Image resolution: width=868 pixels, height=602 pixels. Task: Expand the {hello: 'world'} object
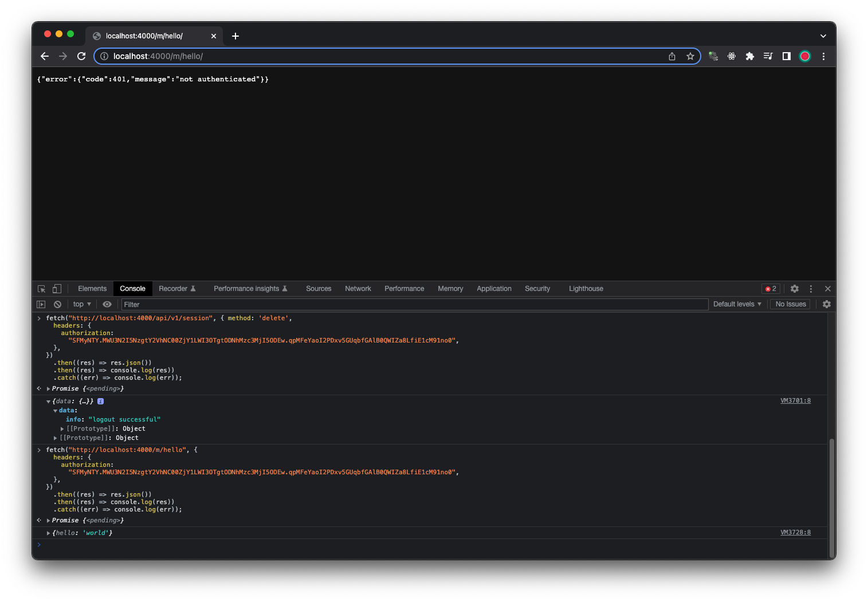[x=49, y=533]
